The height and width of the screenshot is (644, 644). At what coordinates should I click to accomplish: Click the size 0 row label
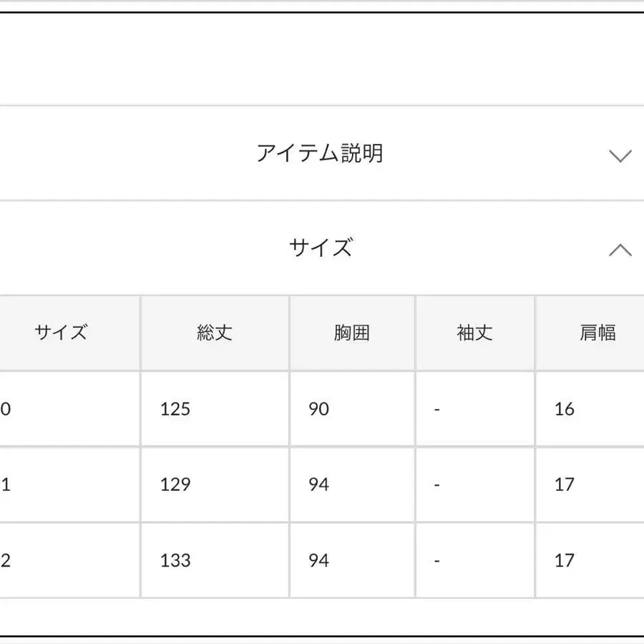point(4,409)
